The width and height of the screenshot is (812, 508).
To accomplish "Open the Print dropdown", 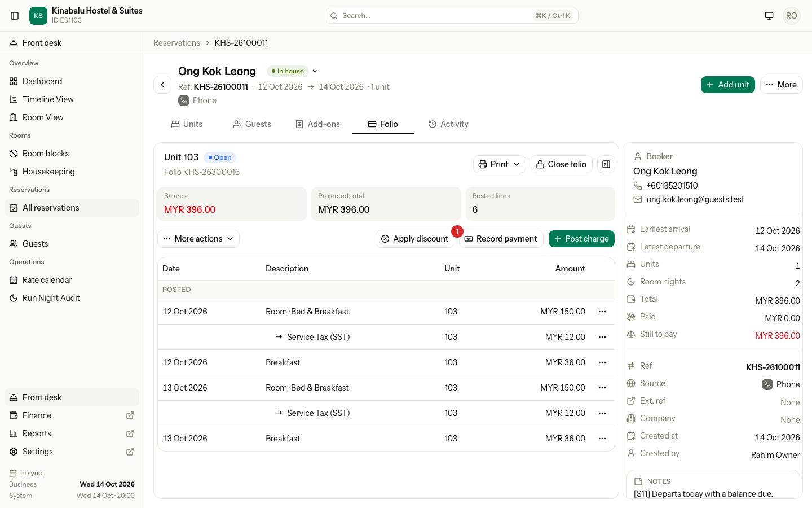I will (500, 164).
